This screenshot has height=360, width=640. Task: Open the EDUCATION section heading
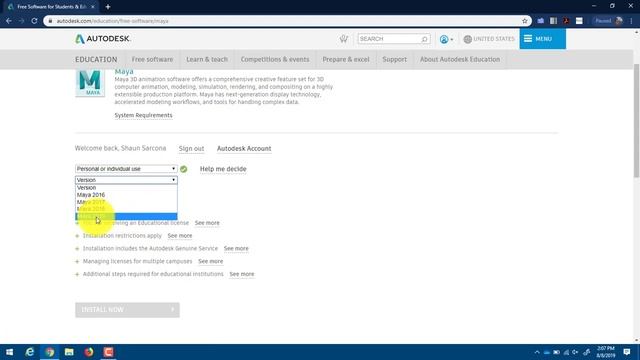point(96,60)
